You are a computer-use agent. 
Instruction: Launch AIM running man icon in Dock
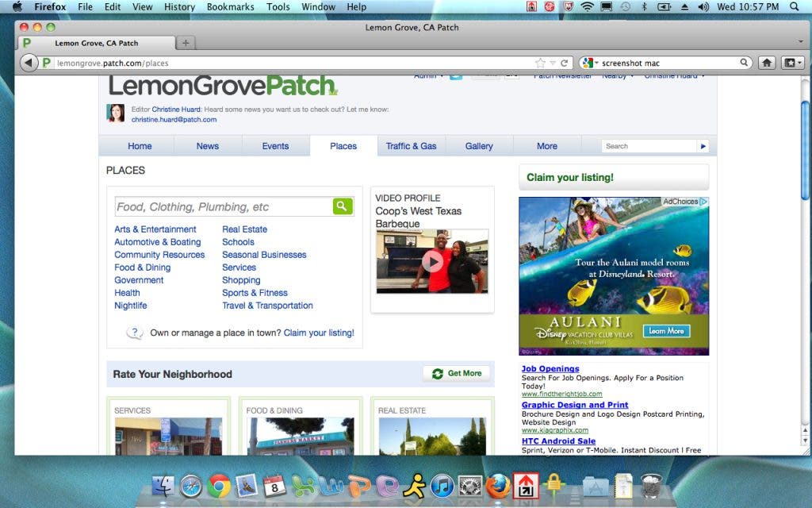pyautogui.click(x=414, y=487)
